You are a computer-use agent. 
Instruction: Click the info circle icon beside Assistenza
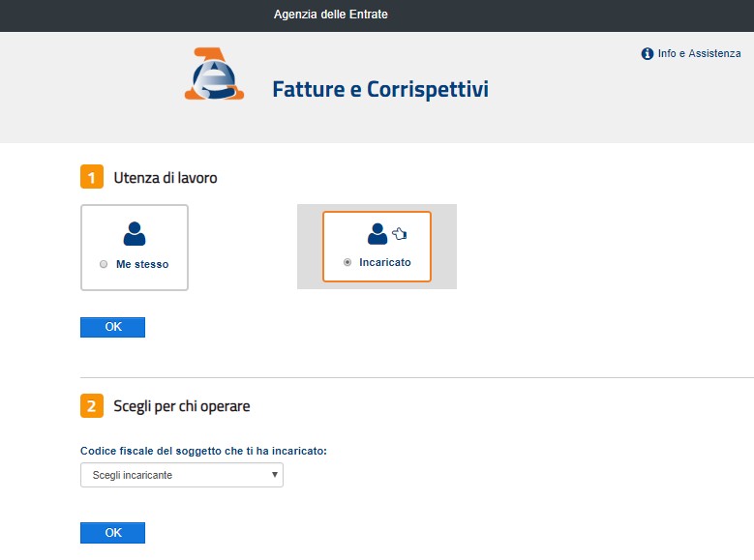(x=648, y=54)
